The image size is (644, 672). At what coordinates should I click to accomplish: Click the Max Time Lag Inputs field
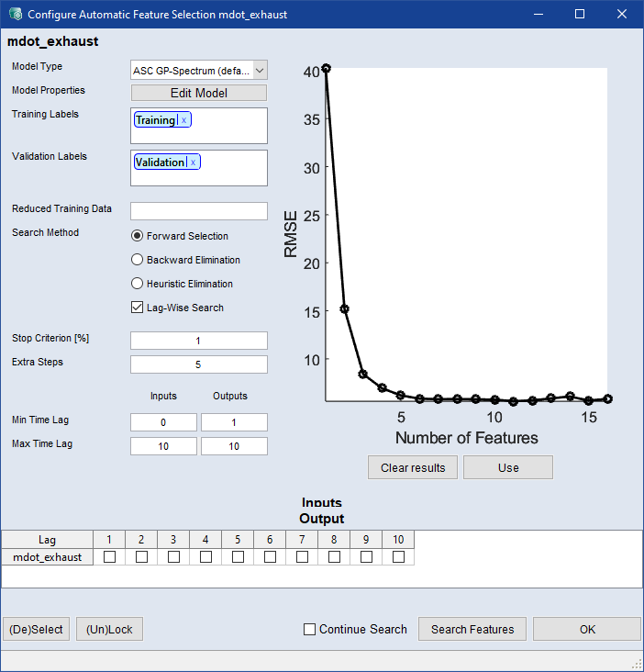(163, 446)
